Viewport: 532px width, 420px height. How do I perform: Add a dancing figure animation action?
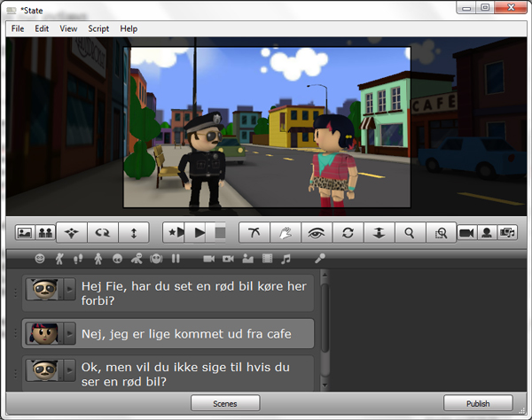59,259
